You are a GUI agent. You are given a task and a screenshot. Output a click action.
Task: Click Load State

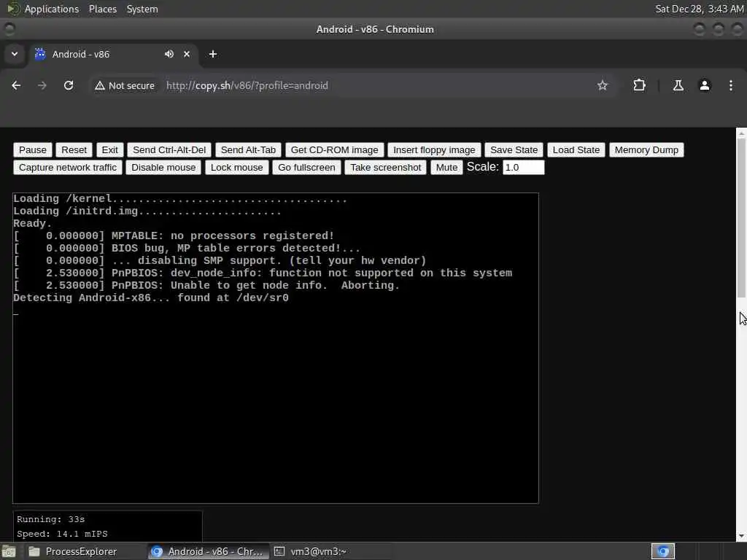576,150
